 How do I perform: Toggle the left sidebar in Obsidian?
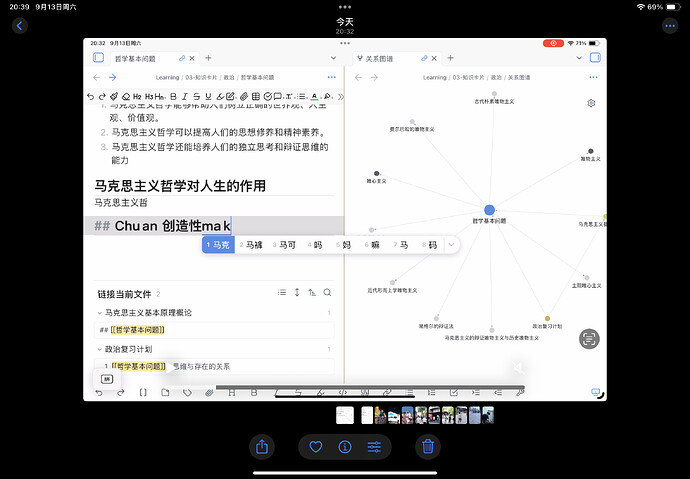(x=99, y=58)
